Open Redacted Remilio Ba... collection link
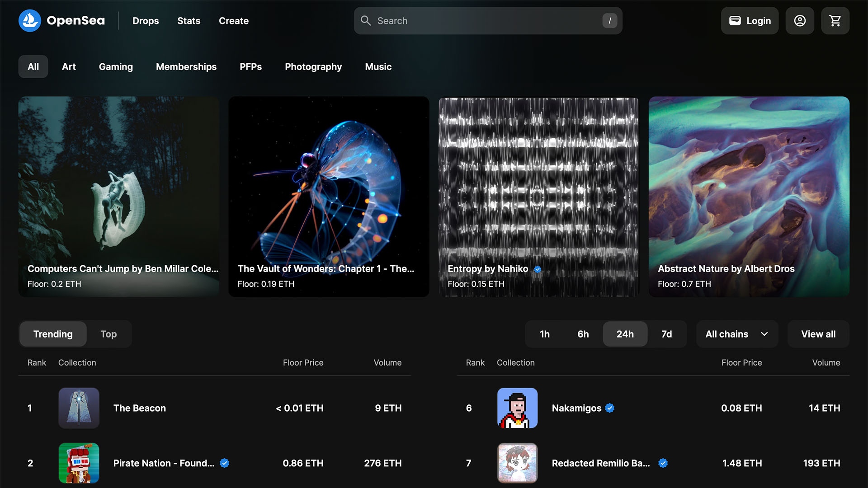 (601, 463)
